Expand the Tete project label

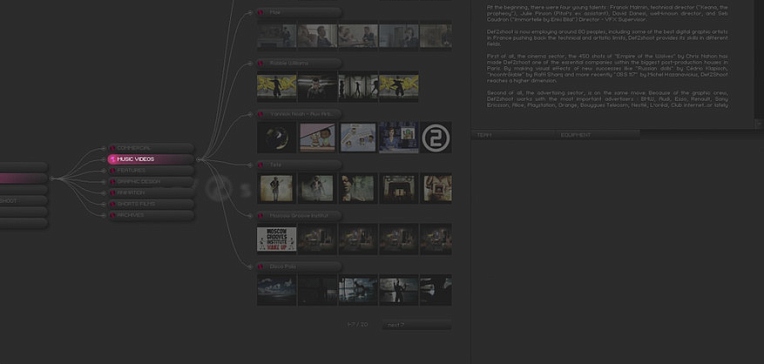(x=299, y=165)
